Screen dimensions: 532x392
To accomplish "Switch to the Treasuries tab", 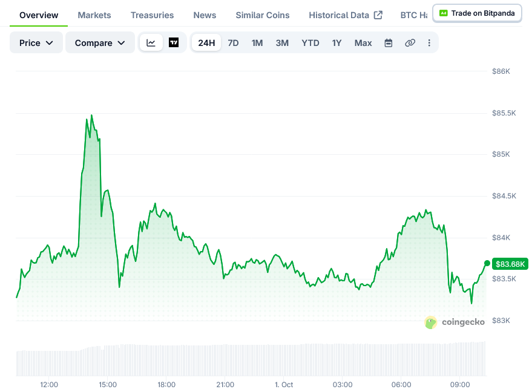I will (152, 15).
